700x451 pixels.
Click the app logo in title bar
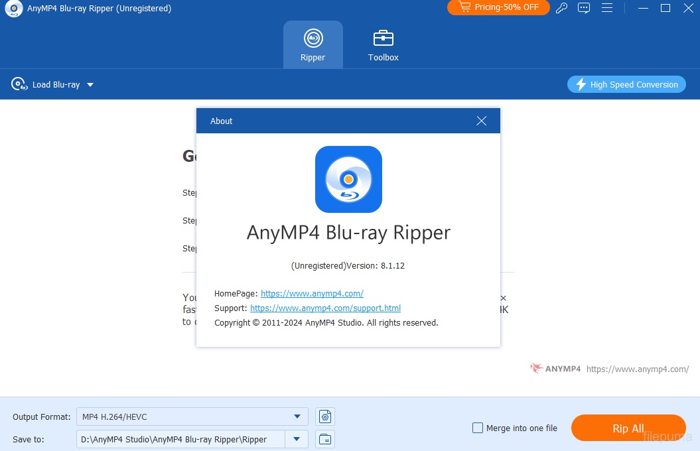(x=13, y=8)
